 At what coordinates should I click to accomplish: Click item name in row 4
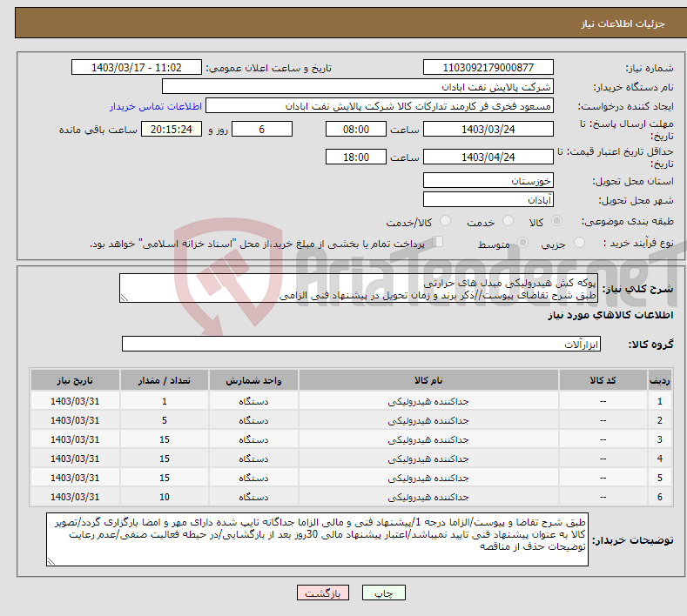tap(428, 459)
